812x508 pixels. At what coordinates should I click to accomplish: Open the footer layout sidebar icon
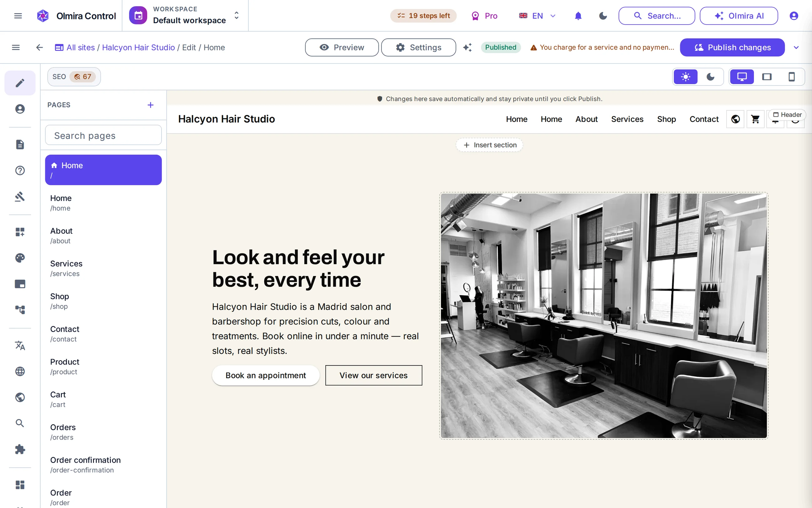coord(20,284)
